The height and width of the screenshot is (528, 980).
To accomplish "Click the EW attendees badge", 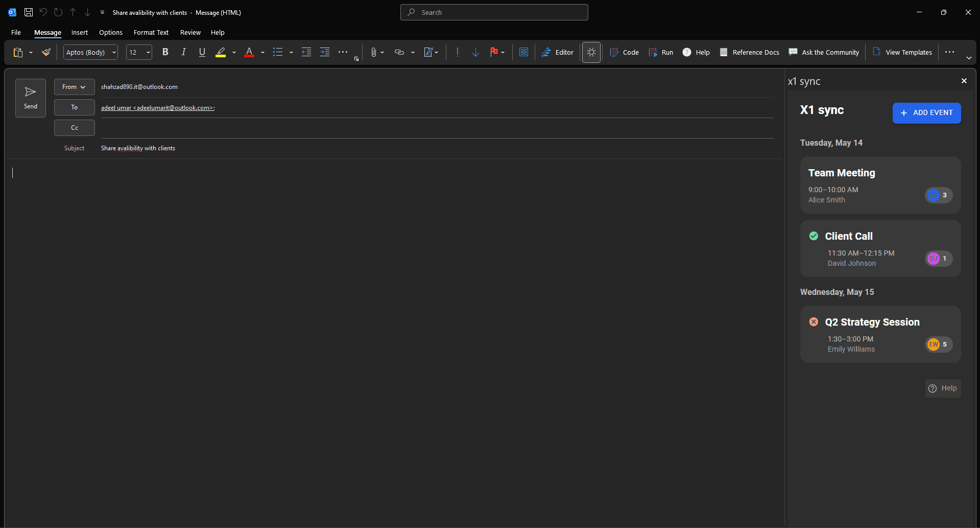I will 939,345.
